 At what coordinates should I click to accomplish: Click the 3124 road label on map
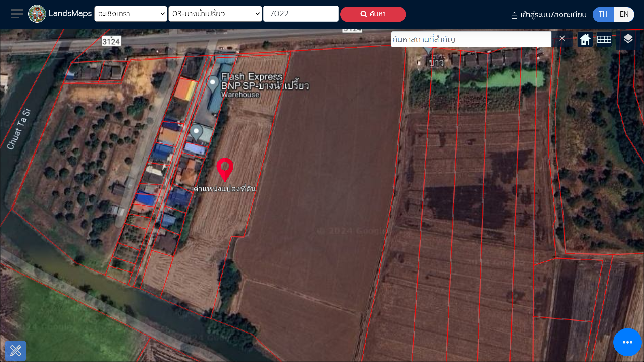pyautogui.click(x=111, y=42)
